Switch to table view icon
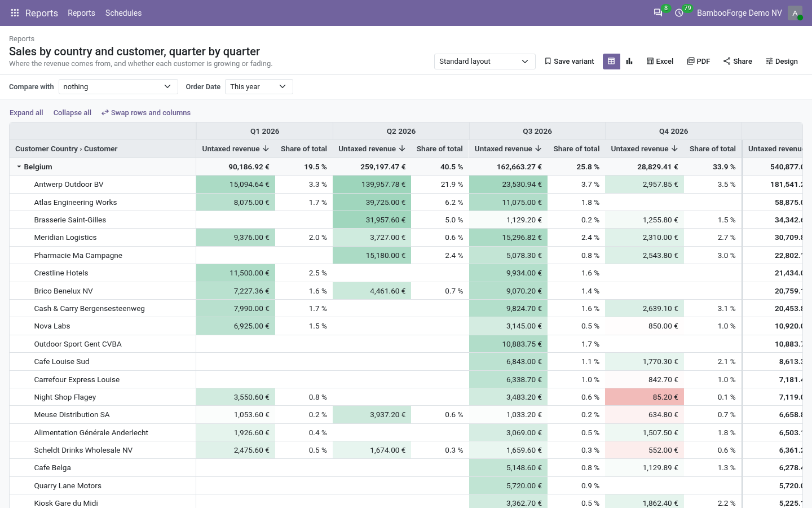 (611, 62)
